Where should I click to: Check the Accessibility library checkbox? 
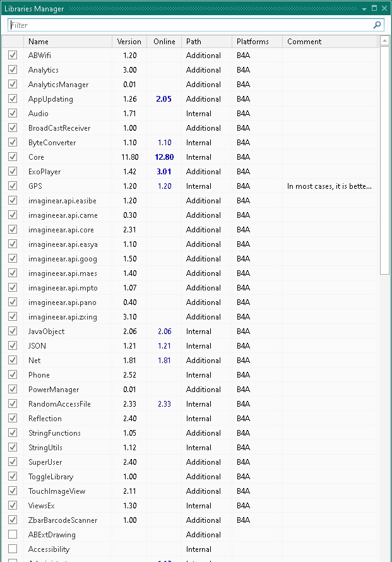point(13,549)
